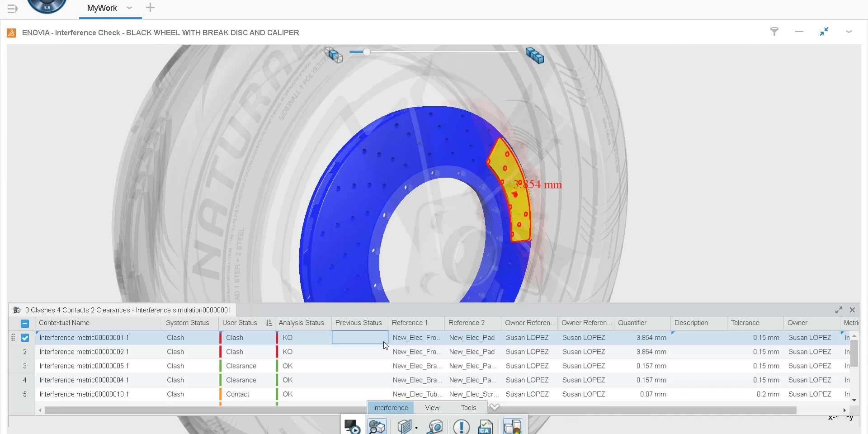Image resolution: width=868 pixels, height=434 pixels.
Task: Select the sectioning tool icon
Action: 404,426
